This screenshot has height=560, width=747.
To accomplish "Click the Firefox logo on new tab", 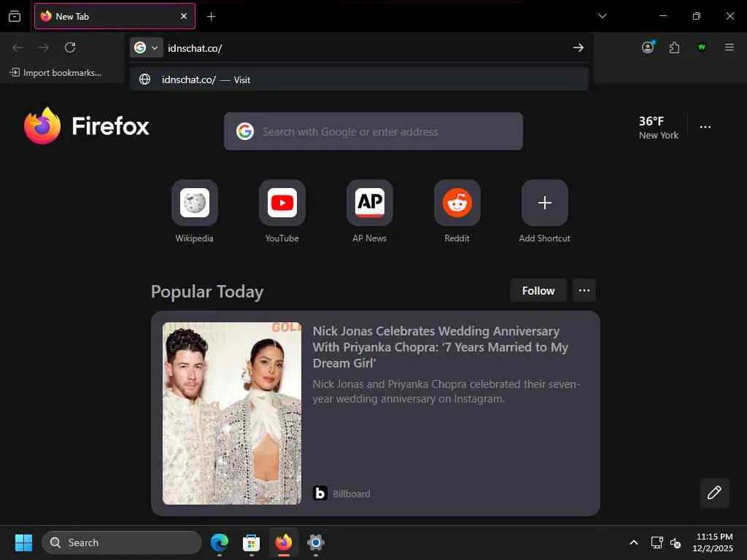I will (86, 125).
